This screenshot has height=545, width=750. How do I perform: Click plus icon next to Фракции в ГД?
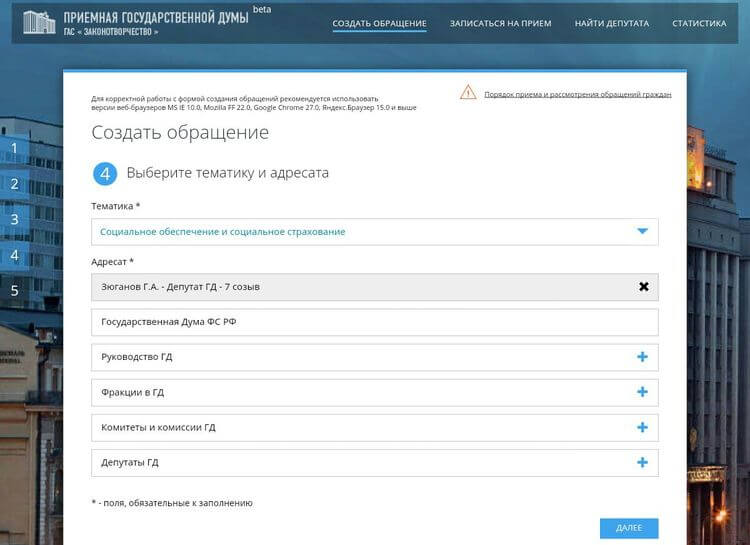click(x=642, y=392)
